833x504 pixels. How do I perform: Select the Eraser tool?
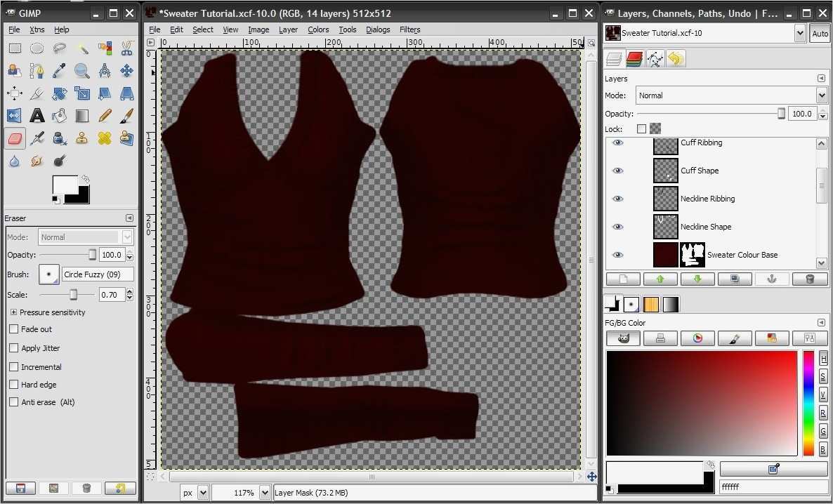(x=14, y=138)
